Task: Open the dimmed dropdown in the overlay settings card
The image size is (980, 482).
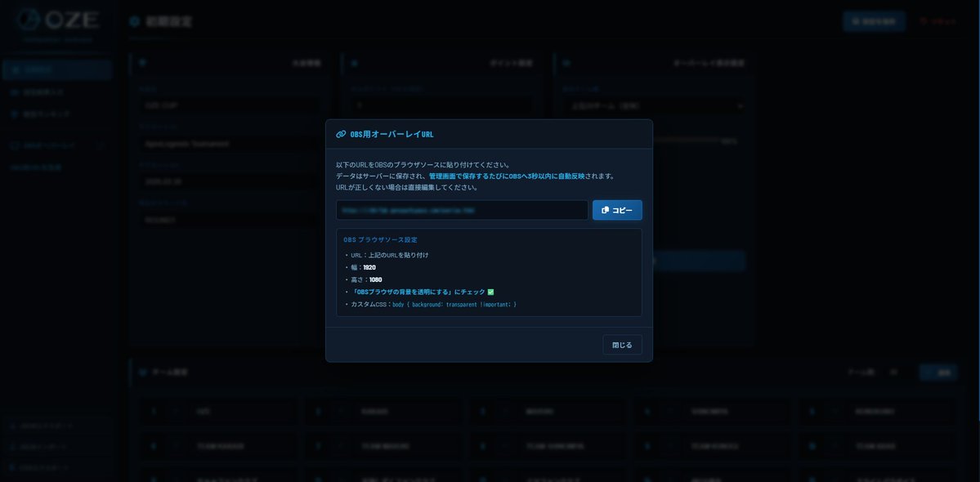Action: pos(655,106)
